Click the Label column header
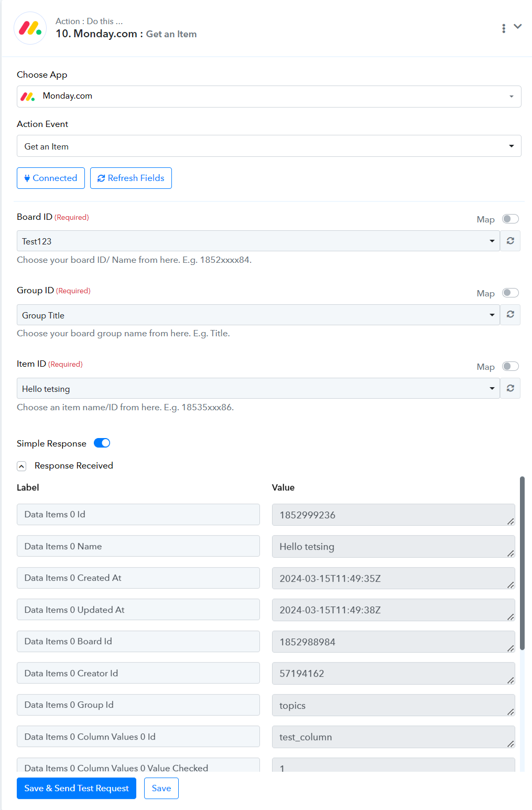 (28, 487)
